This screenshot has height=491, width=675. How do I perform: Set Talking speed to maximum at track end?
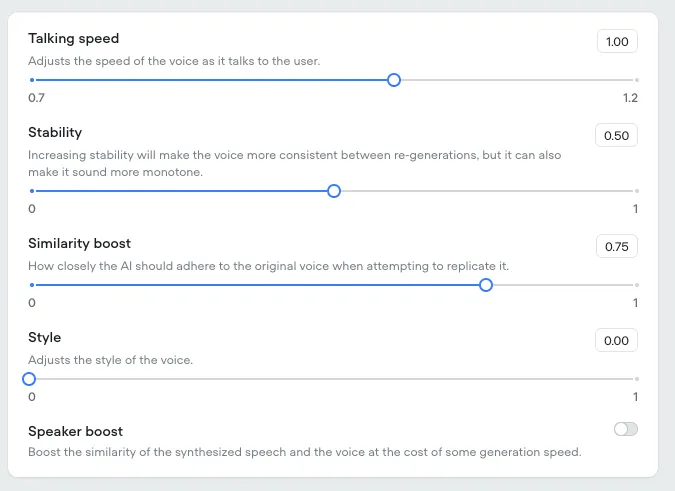(x=637, y=80)
